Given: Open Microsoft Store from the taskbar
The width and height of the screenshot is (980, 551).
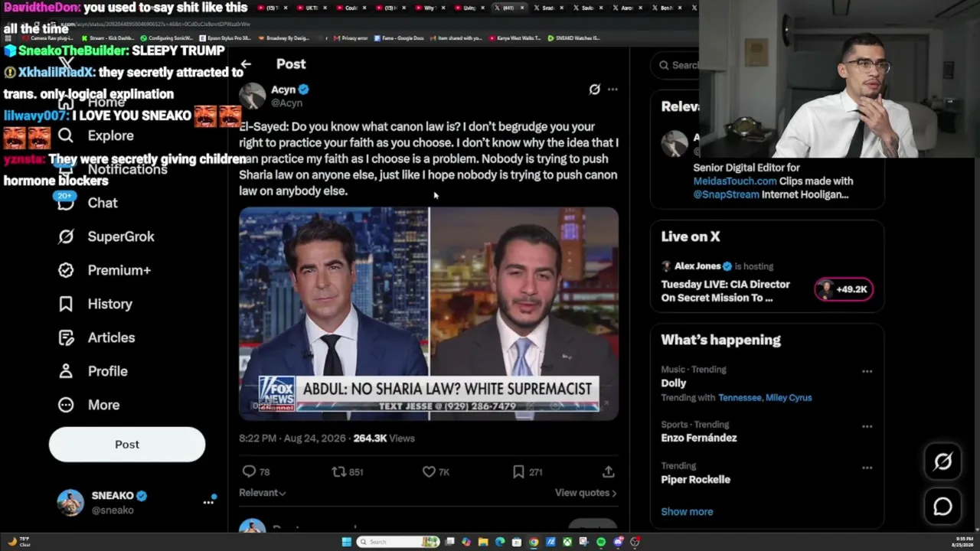Looking at the screenshot, I should (517, 542).
